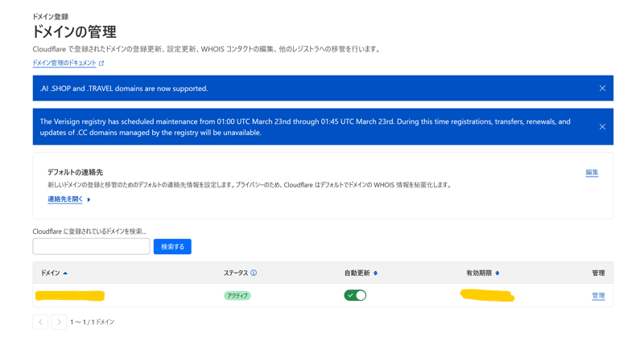Click the sort icon beside 自動更新 header
Image resolution: width=644 pixels, height=349 pixels.
coord(375,273)
